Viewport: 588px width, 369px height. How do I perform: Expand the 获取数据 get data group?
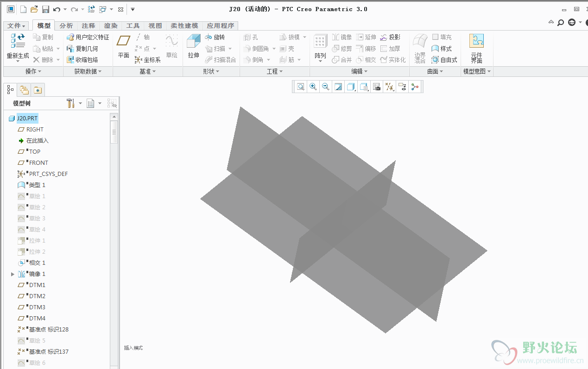[x=88, y=71]
